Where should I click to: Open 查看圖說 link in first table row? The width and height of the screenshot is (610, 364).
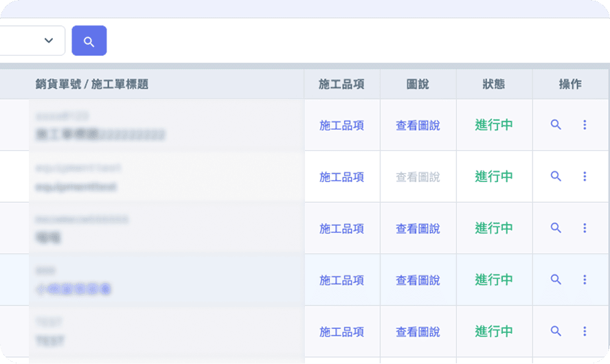(x=418, y=125)
